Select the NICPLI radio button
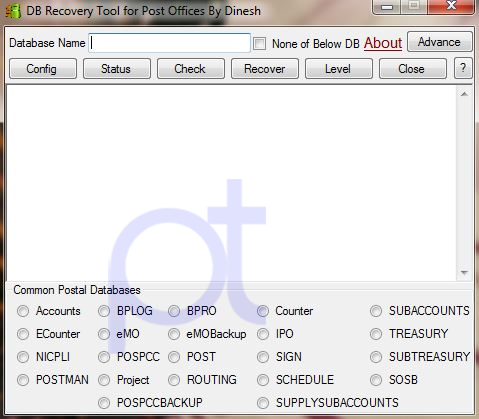The image size is (479, 419). [x=23, y=357]
